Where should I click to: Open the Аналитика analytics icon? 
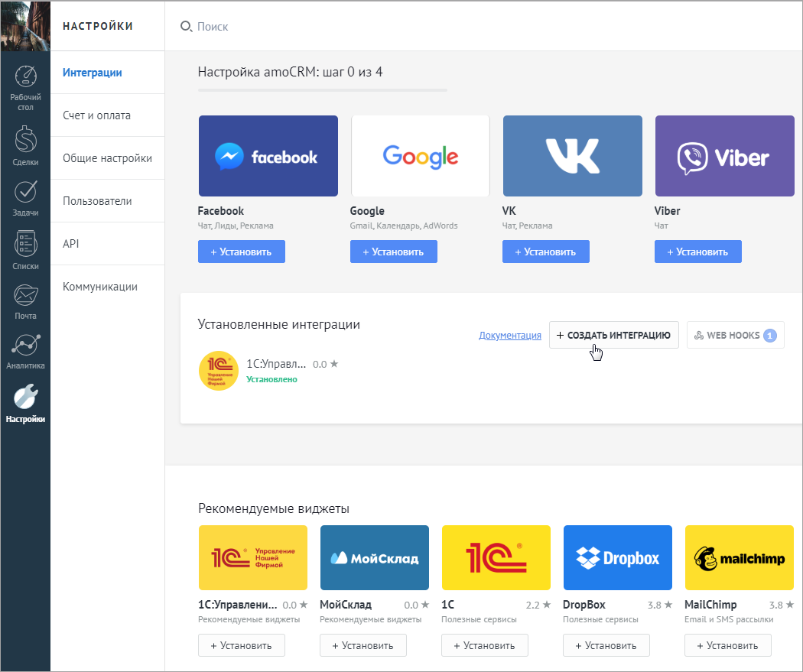[26, 346]
